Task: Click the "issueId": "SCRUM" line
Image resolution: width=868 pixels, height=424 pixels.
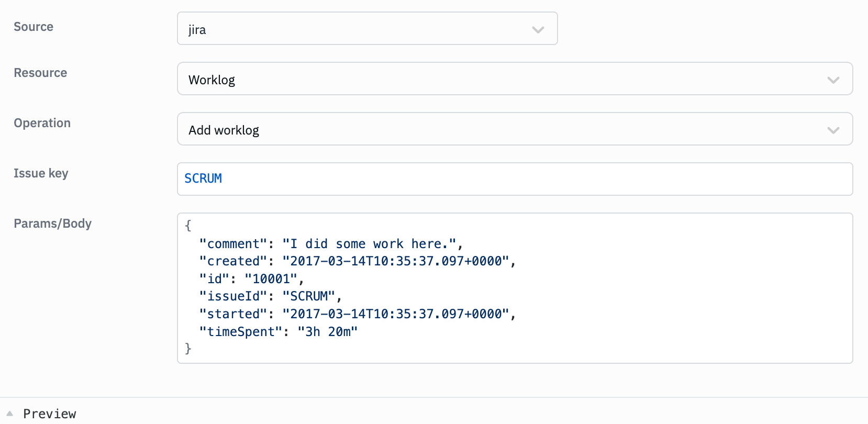Action: 270,296
